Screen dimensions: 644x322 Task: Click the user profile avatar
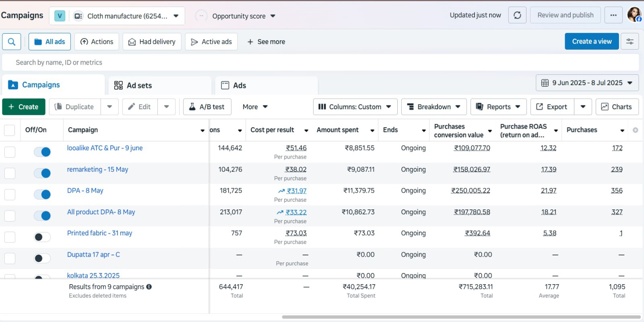click(x=634, y=15)
